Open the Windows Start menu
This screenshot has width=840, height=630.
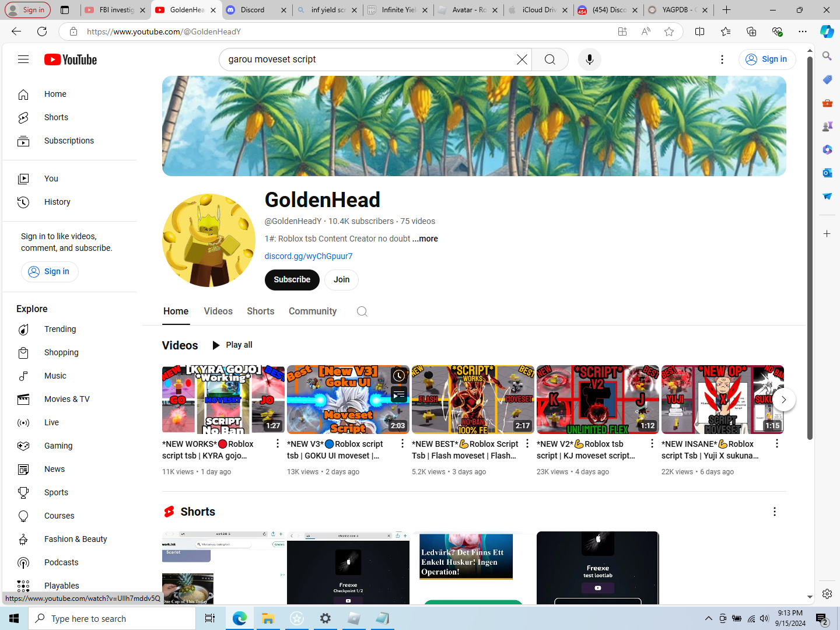(x=14, y=618)
